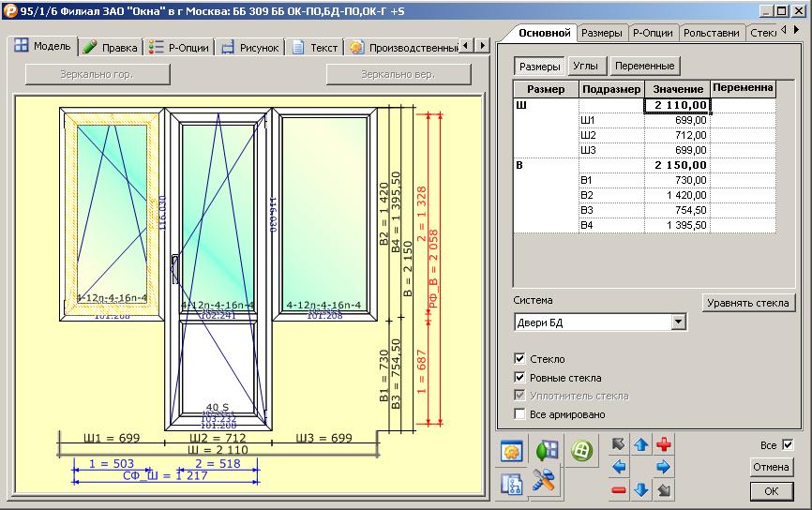Open the partially visible Стекл tab
This screenshot has height=510, width=812.
(761, 33)
